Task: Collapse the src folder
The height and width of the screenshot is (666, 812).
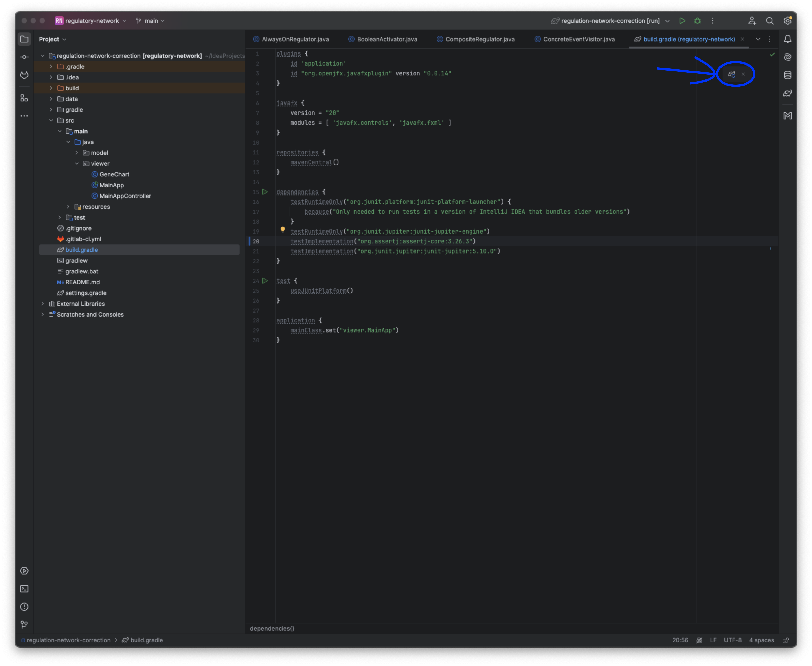Action: (x=51, y=120)
